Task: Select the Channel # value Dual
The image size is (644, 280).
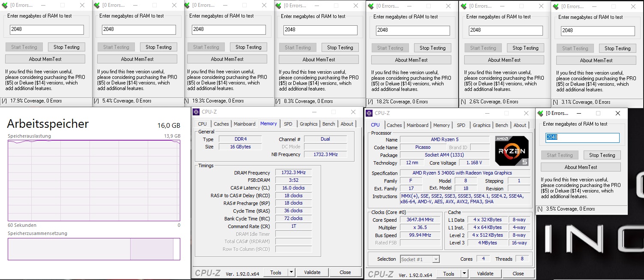Action: 325,139
